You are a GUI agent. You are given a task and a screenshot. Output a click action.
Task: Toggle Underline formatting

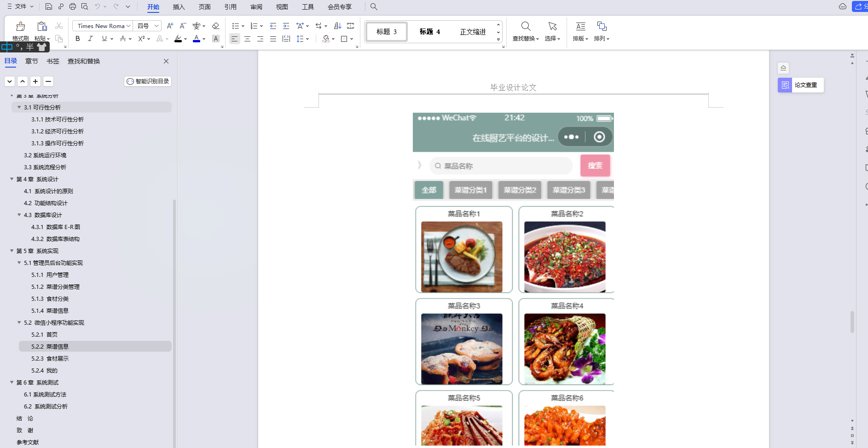coord(104,39)
